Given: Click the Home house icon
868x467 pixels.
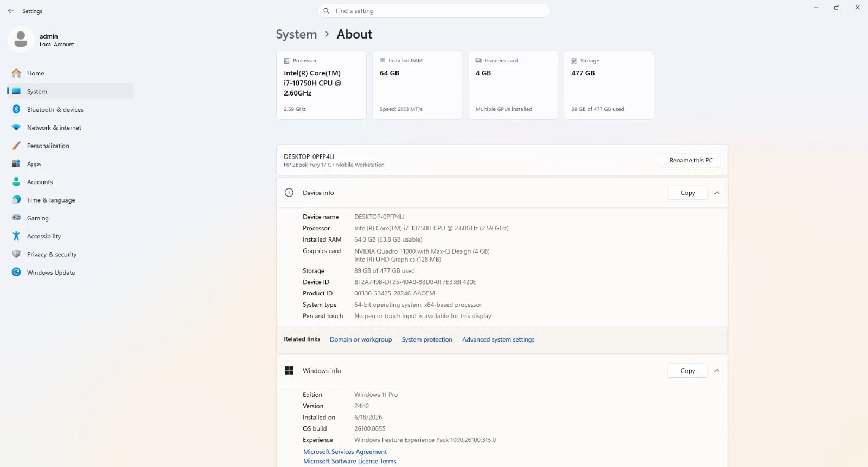Looking at the screenshot, I should tap(16, 73).
